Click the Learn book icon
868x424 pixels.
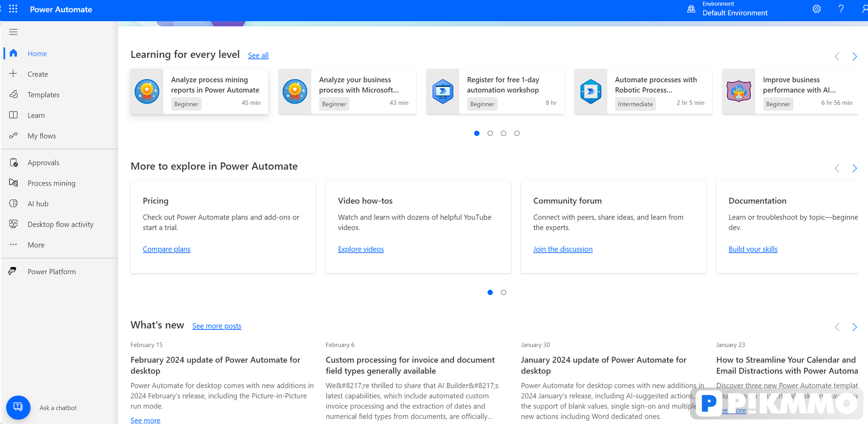click(x=14, y=115)
